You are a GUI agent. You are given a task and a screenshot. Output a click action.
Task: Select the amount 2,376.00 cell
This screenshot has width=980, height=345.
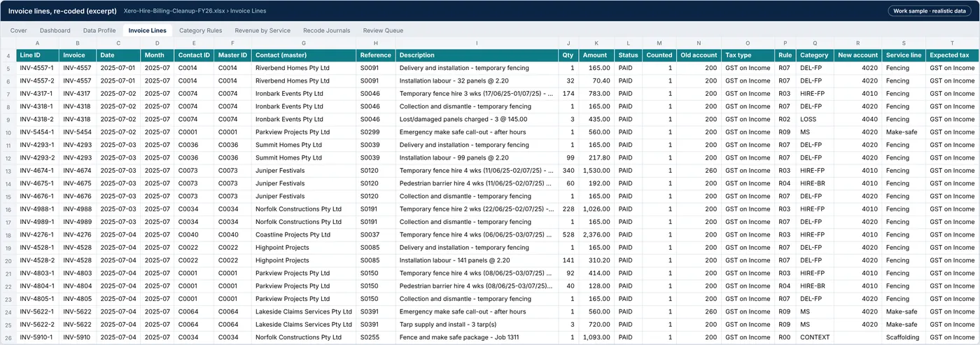(596, 235)
